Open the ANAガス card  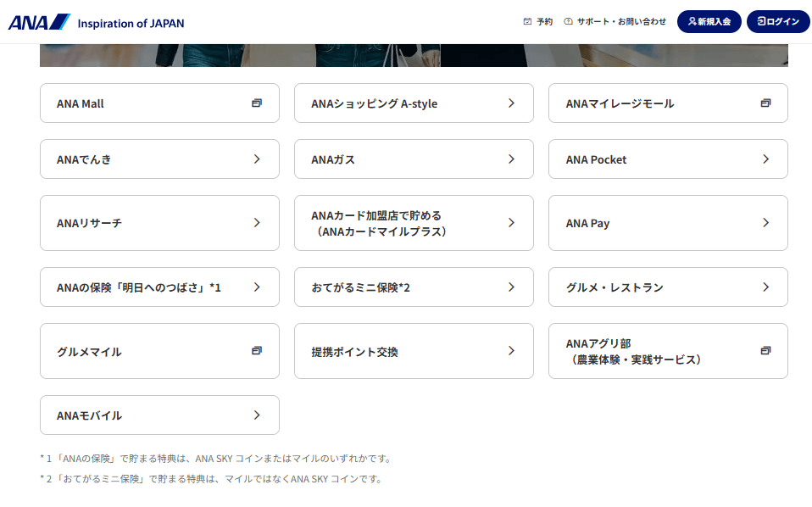tap(414, 159)
